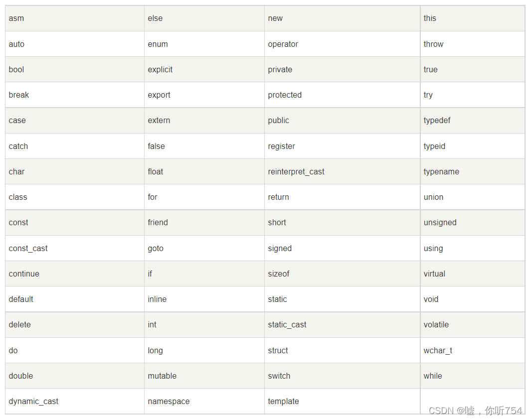
Task: Select the 'protected' cell
Action: pos(342,95)
